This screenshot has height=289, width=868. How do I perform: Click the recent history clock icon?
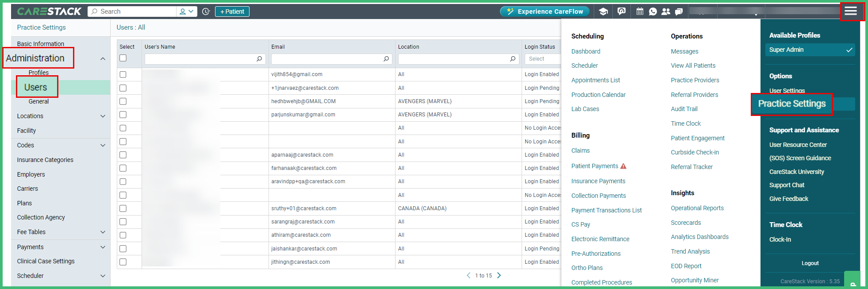pos(206,12)
